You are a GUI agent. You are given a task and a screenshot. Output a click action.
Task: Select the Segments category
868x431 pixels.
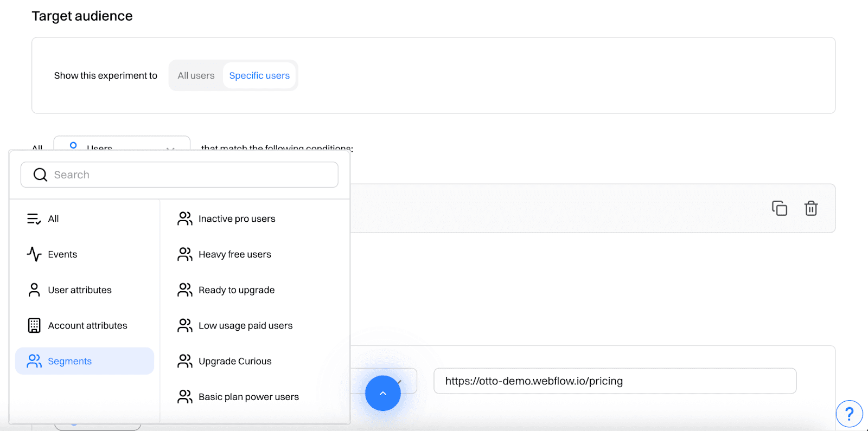(x=85, y=361)
